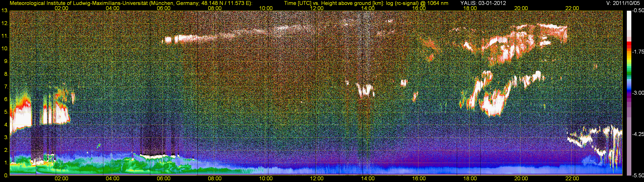Select the 2 km height axis label
The image size is (644, 182).
(x=6, y=150)
